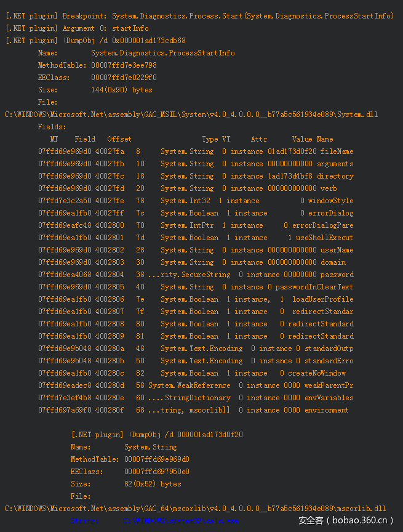Click the 'Offset' column header in Fields
The height and width of the screenshot is (532, 403).
pyautogui.click(x=119, y=139)
